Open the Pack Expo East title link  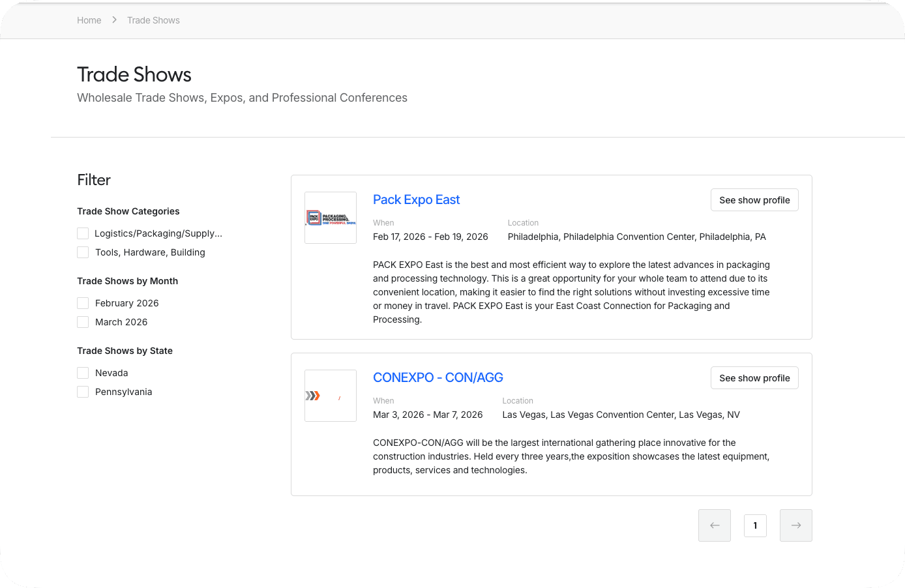pyautogui.click(x=416, y=199)
